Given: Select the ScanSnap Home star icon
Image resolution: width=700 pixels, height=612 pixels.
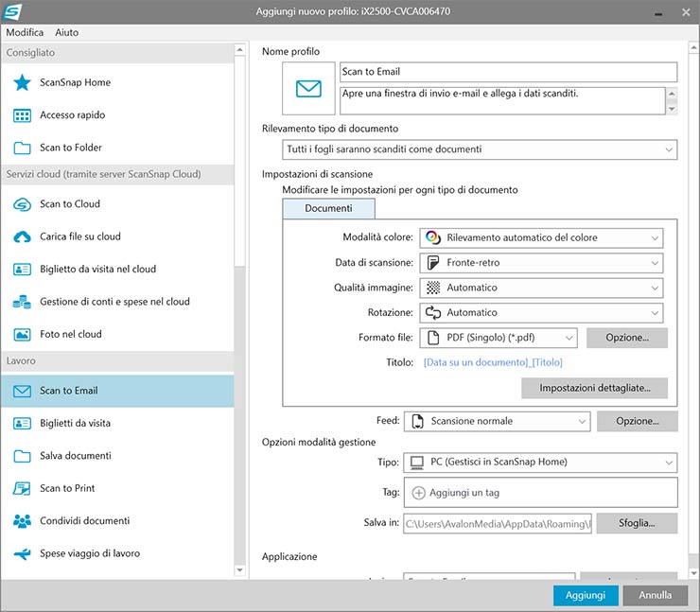Looking at the screenshot, I should tap(22, 82).
